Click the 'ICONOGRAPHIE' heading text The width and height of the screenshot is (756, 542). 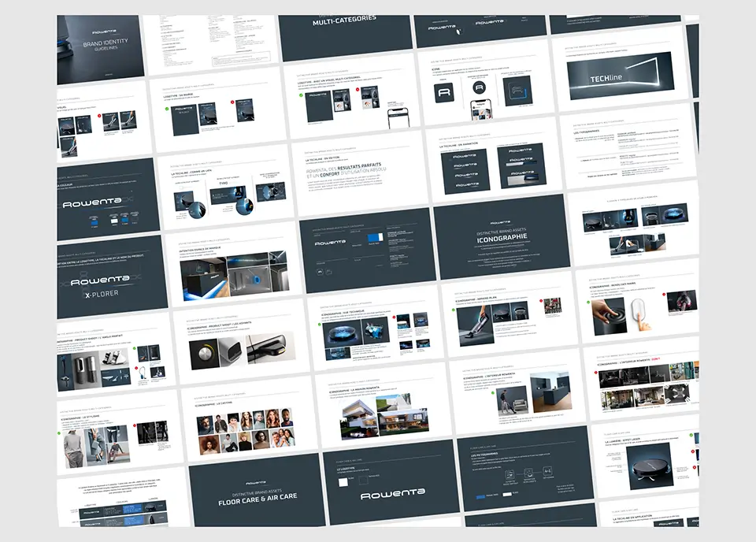pos(502,239)
